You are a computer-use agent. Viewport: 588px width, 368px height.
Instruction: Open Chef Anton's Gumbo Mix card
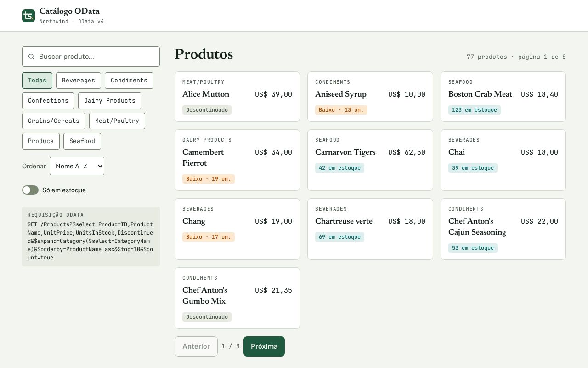[237, 298]
